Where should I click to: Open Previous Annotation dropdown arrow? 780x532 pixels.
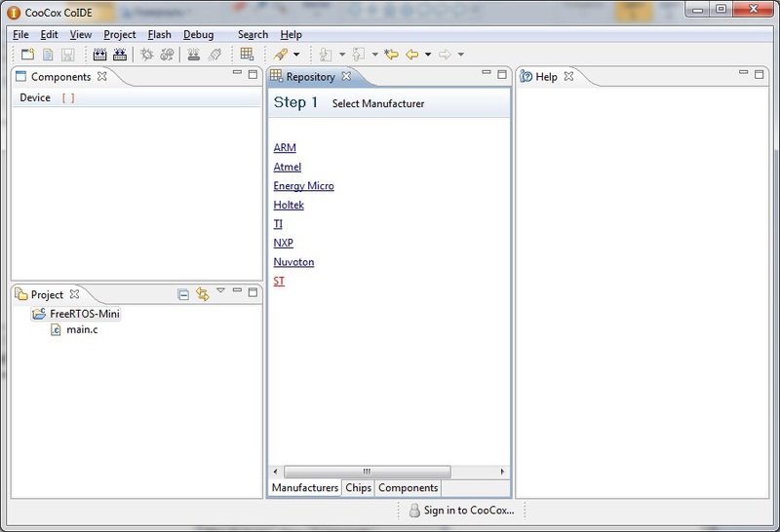375,55
